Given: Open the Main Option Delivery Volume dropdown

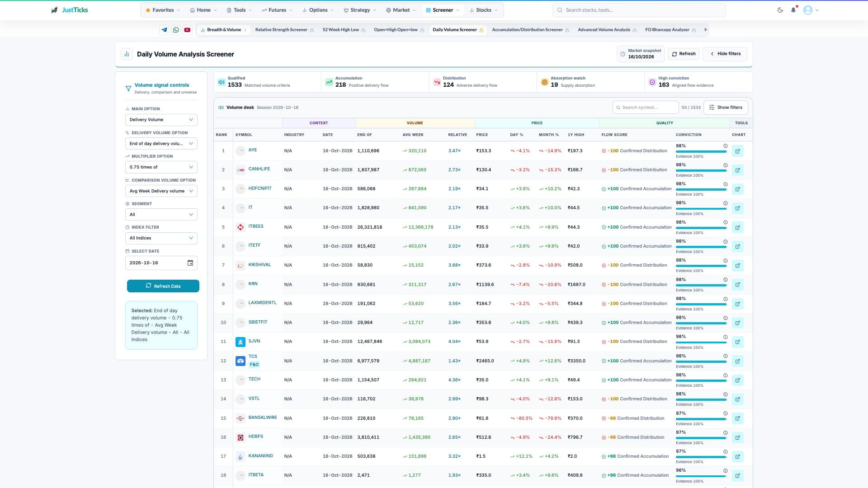Looking at the screenshot, I should [x=161, y=120].
